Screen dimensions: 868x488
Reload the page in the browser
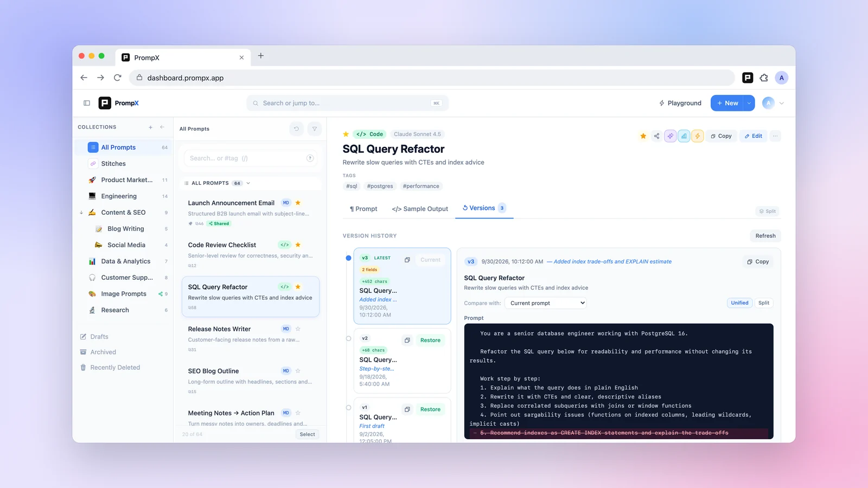(117, 78)
